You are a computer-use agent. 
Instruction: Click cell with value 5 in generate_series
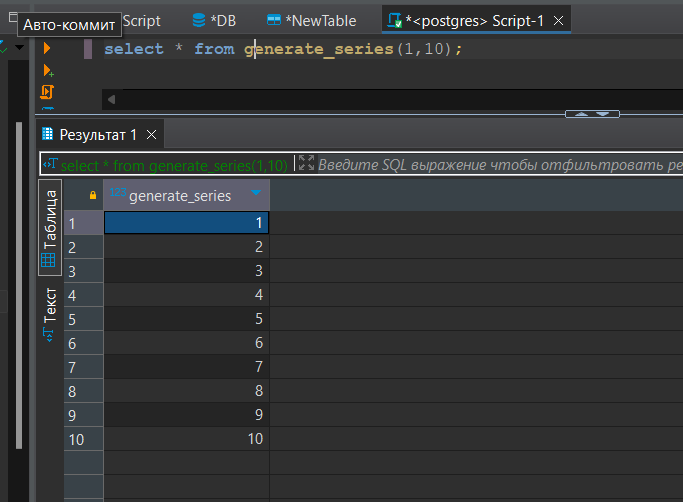pyautogui.click(x=186, y=319)
